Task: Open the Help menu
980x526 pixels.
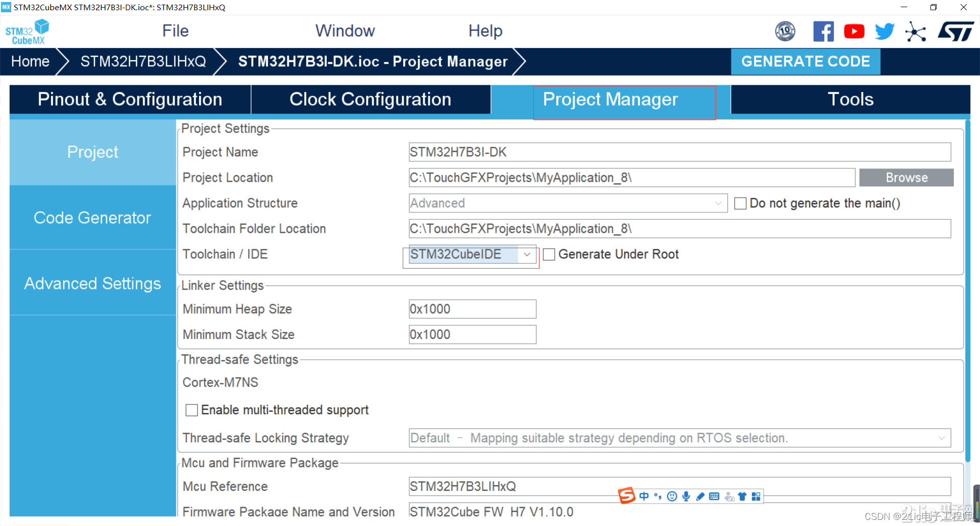Action: point(485,31)
